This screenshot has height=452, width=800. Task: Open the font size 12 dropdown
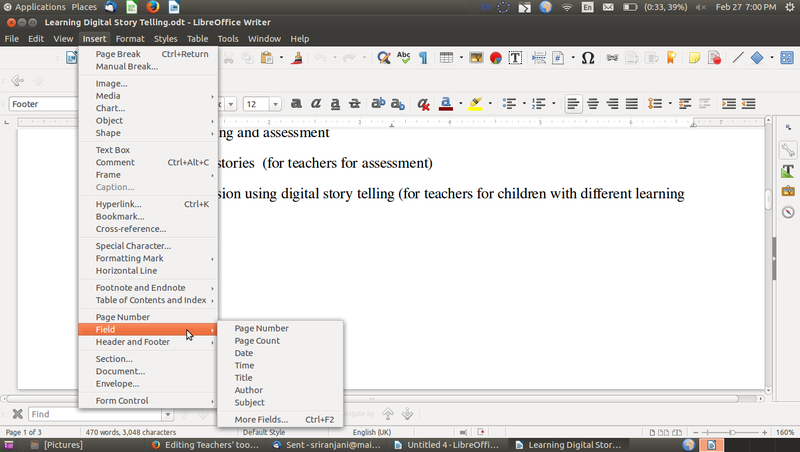tap(275, 104)
